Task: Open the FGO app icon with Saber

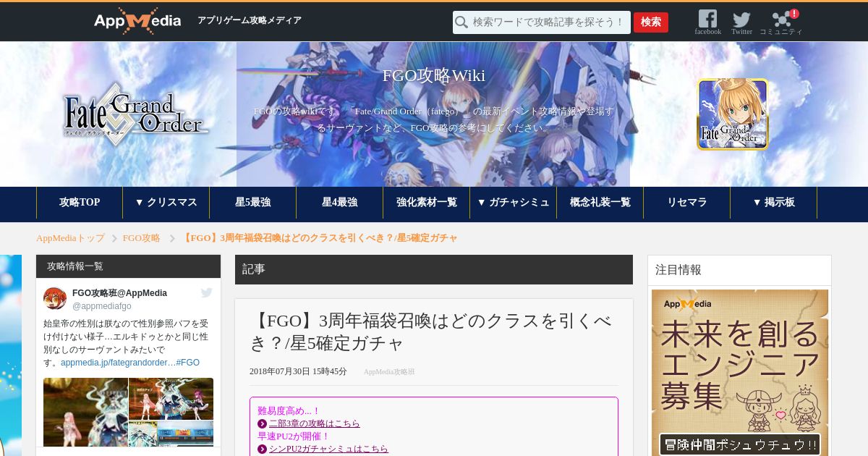Action: [x=732, y=114]
